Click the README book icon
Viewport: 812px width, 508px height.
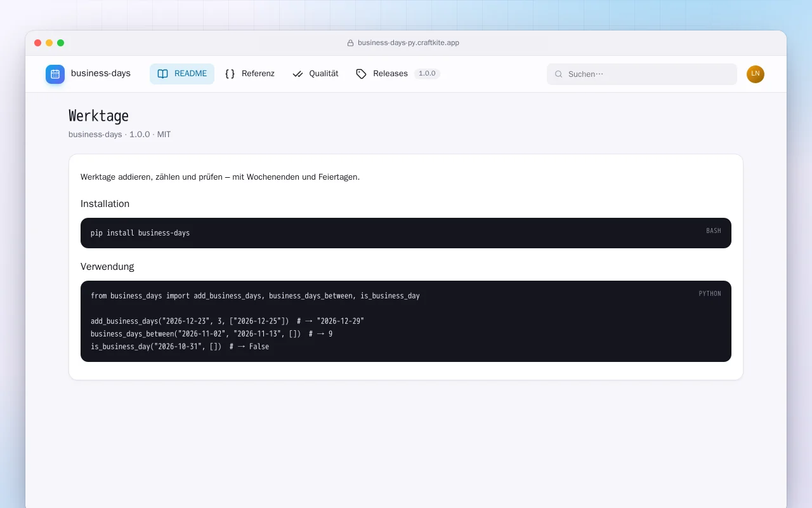point(163,74)
